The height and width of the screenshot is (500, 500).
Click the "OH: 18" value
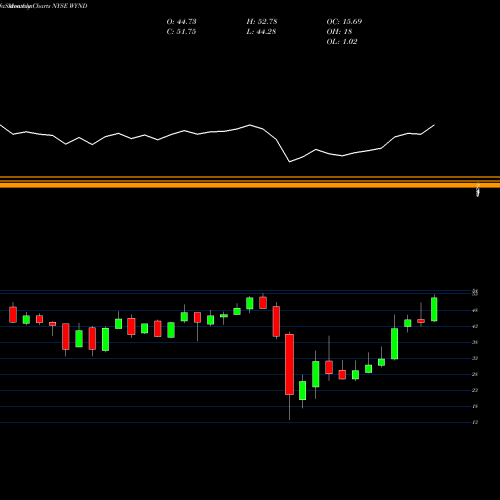[339, 32]
